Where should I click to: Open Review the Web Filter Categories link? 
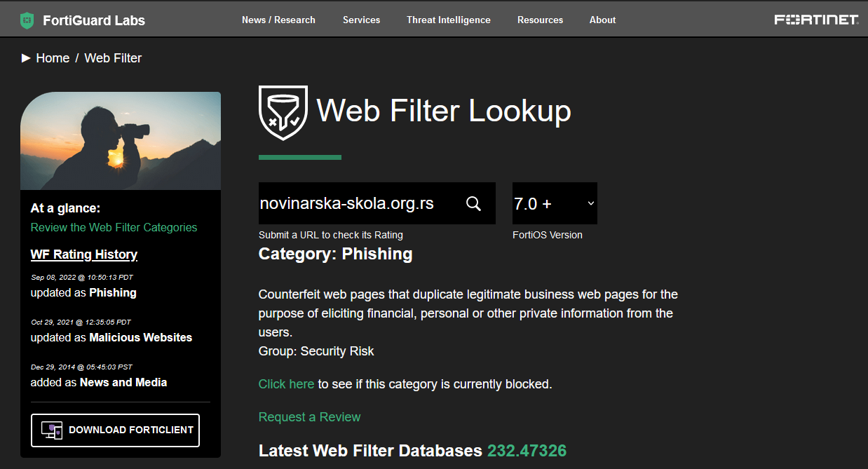[x=114, y=227]
